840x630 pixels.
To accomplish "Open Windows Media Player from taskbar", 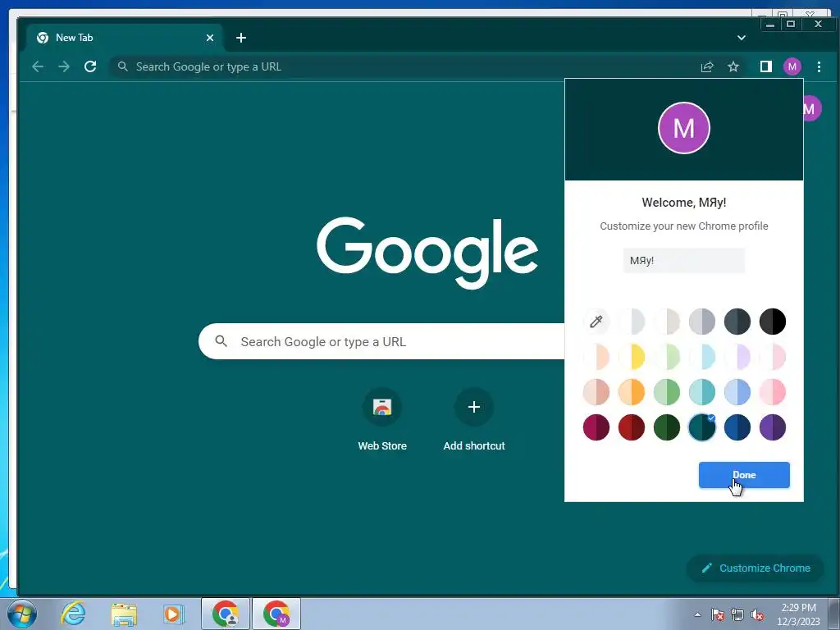I will coord(173,614).
